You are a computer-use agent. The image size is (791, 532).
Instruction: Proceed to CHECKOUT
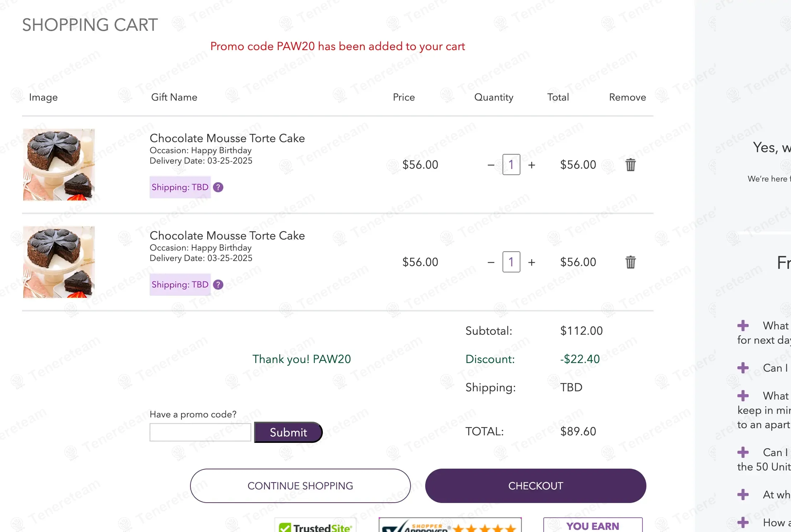pyautogui.click(x=535, y=486)
